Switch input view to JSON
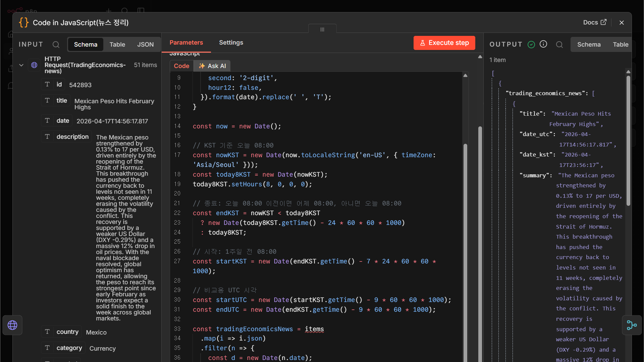The width and height of the screenshot is (644, 362). click(145, 45)
